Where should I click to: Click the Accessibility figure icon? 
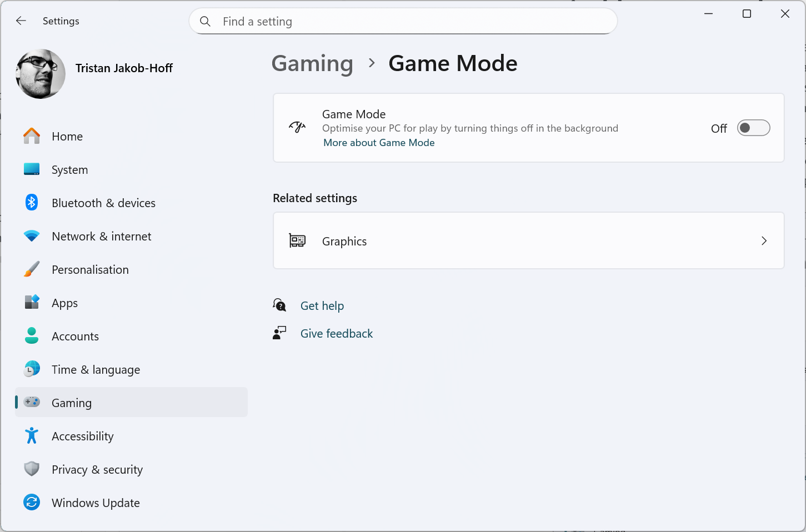32,436
